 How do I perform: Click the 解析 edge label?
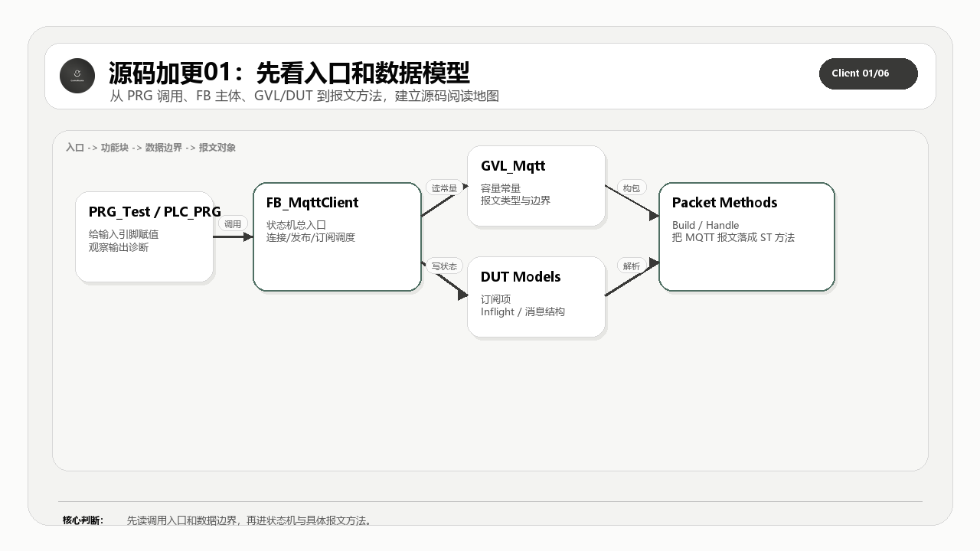[631, 266]
